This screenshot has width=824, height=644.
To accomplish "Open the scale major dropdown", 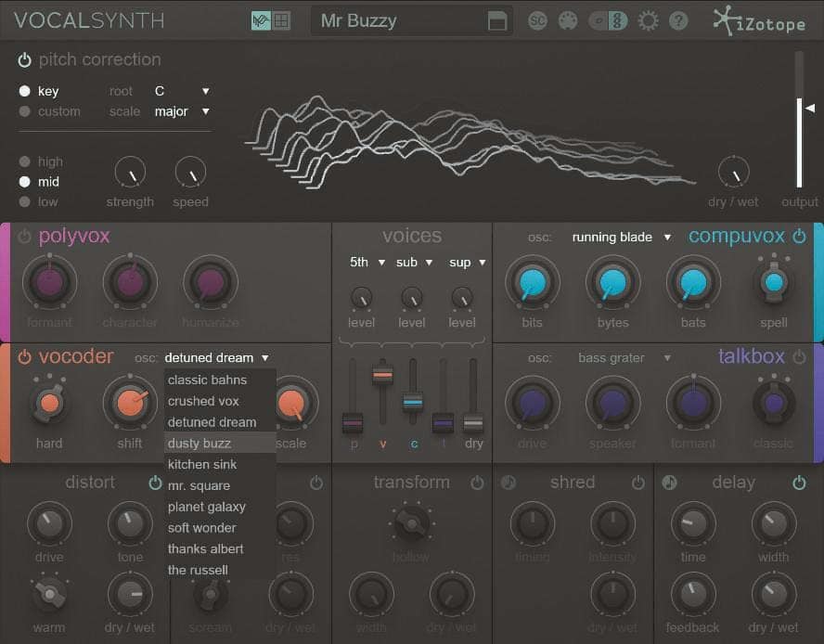I will pos(182,111).
